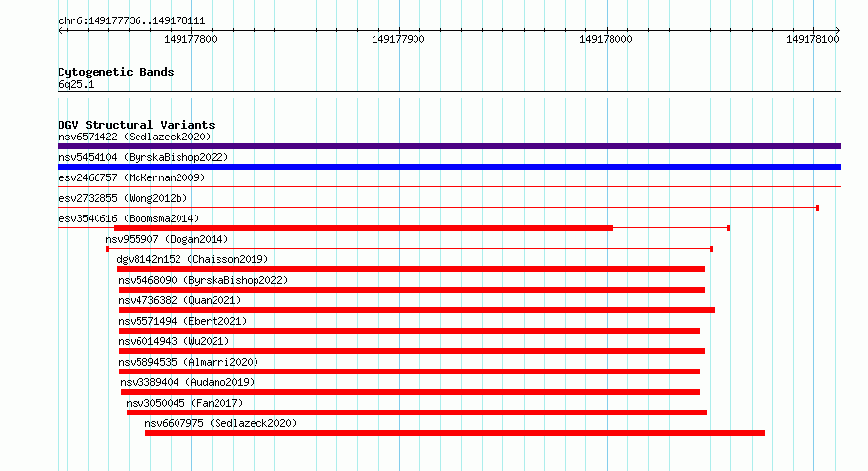Click the nsv955907 (Dogan2014) variant label

pyautogui.click(x=167, y=239)
